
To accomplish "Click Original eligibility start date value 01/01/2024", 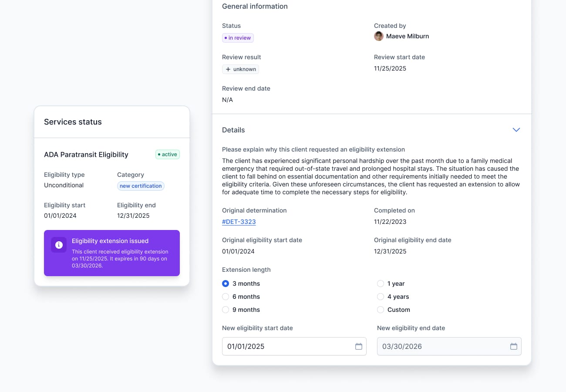I will coord(238,251).
